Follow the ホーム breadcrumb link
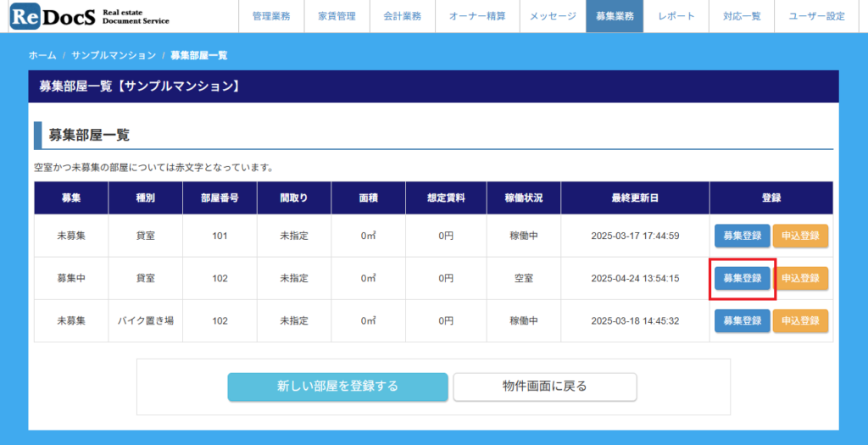 pyautogui.click(x=42, y=55)
